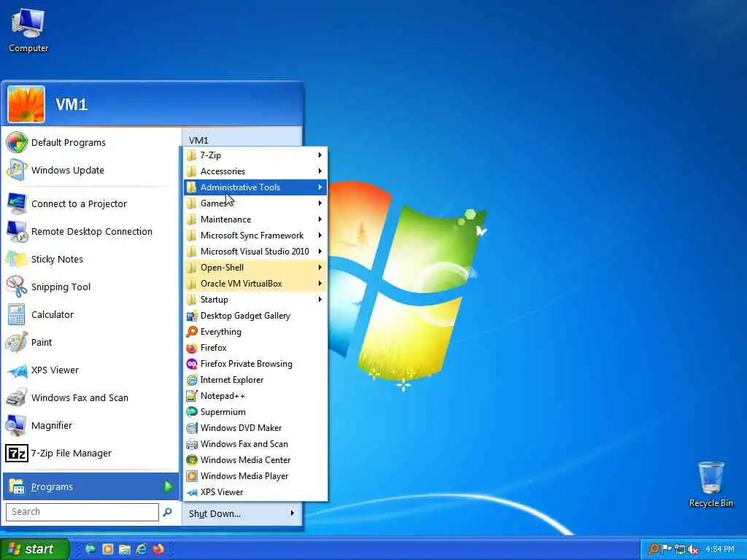Expand Administrative Tools submenu
This screenshot has width=747, height=560.
pos(255,187)
